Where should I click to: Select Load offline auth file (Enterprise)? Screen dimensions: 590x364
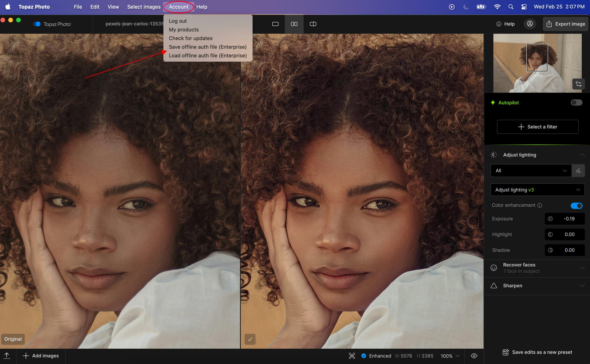207,56
